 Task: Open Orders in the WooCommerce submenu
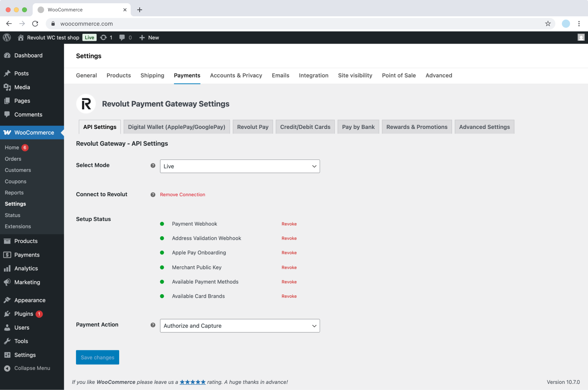click(x=13, y=159)
